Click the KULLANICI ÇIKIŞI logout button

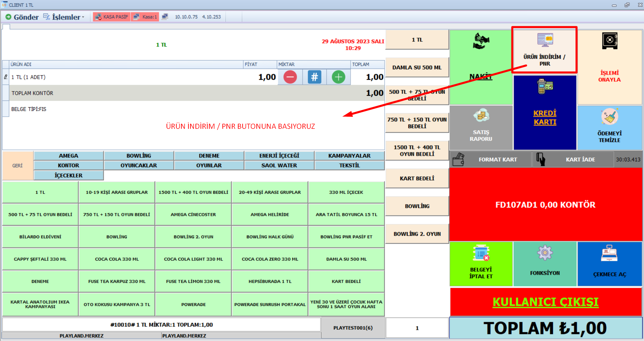545,302
